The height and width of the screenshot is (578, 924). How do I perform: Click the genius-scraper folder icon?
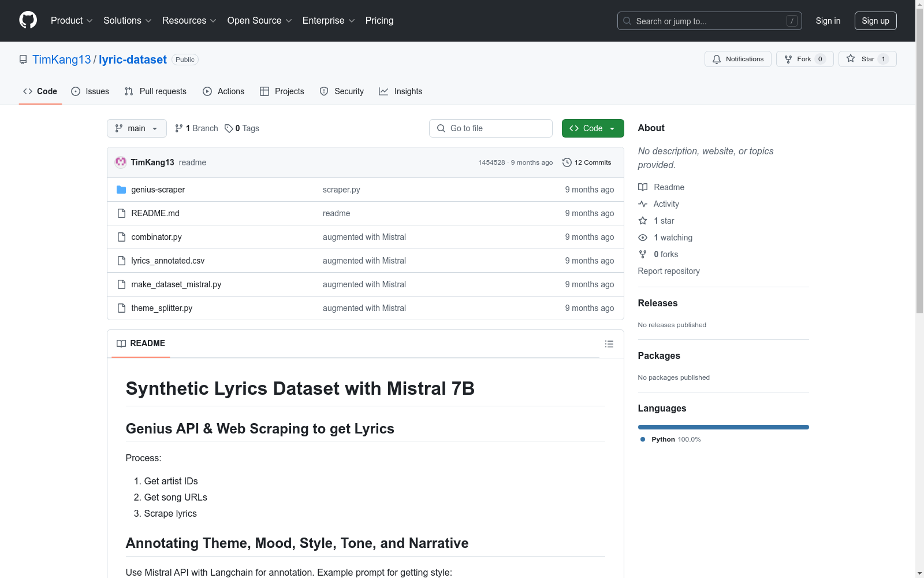pos(121,190)
